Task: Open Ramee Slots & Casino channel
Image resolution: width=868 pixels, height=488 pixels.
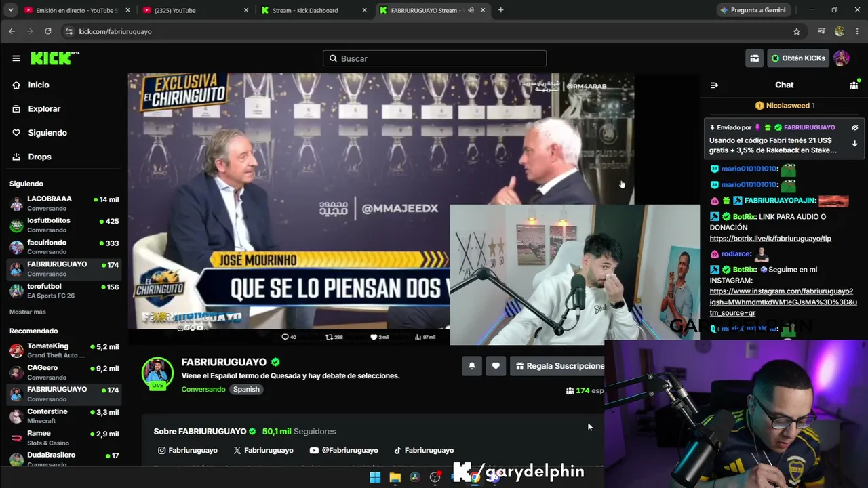Action: (64, 438)
